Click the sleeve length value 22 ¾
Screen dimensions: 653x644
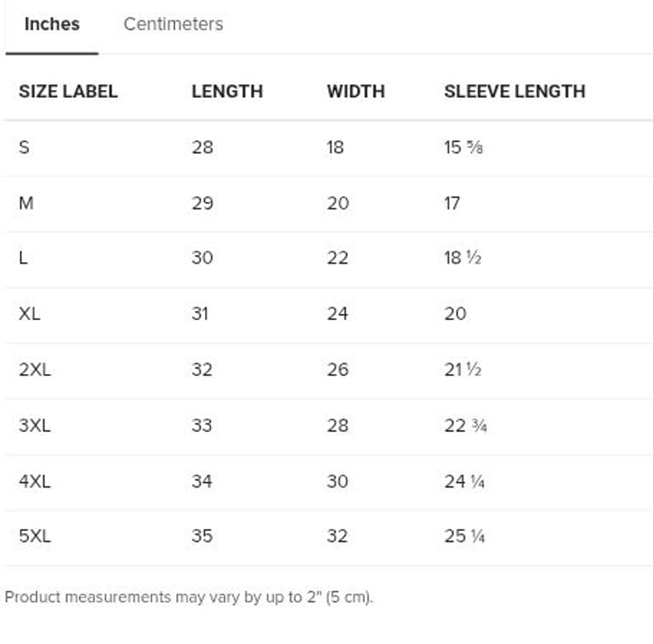[x=465, y=425]
